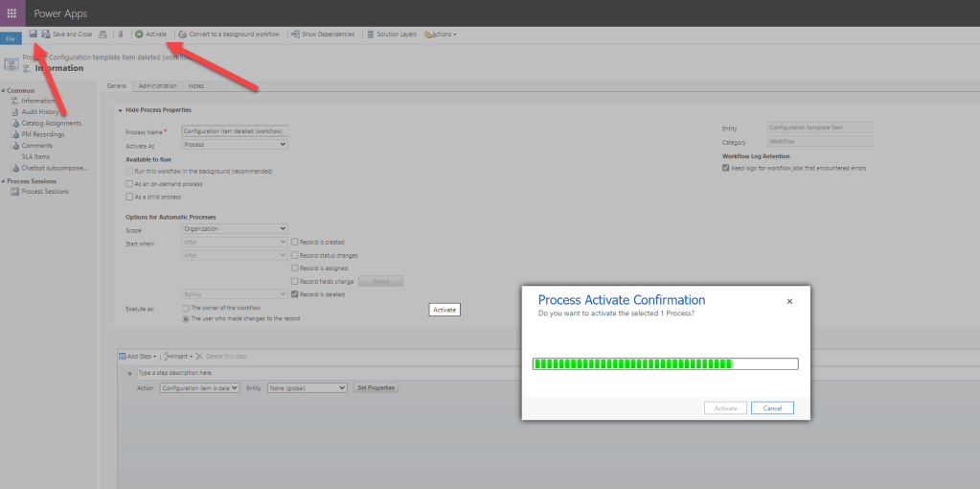Viewport: 980px width, 489px height.
Task: Click the green activation progress bar
Action: tap(665, 363)
